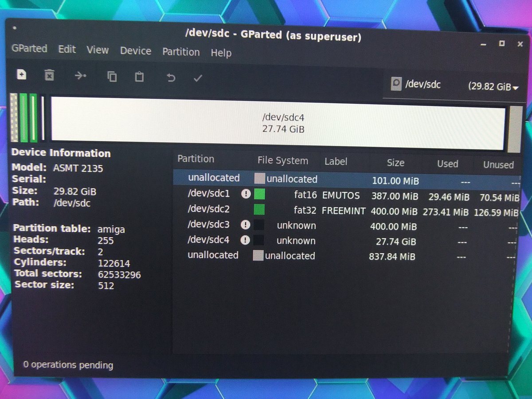Click the 273.41 MiB used cell
The width and height of the screenshot is (532, 399).
(x=446, y=212)
